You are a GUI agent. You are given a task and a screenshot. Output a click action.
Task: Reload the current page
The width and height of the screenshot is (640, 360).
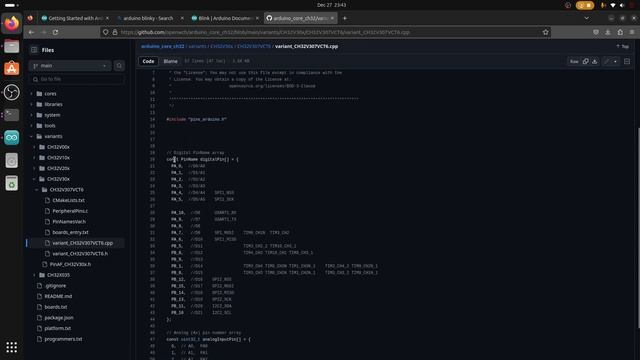(x=56, y=32)
